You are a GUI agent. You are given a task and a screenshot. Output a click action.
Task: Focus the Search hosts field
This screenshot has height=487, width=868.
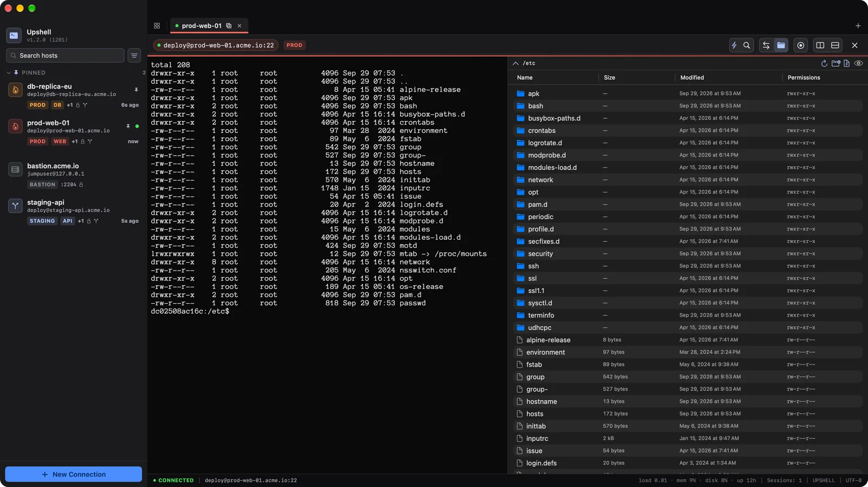[65, 55]
